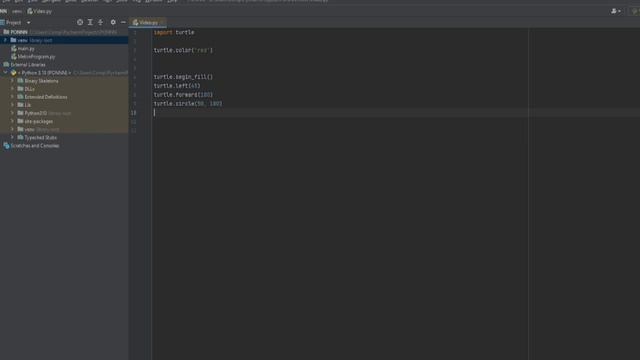Click the Select Opened File target icon
The height and width of the screenshot is (360, 640).
(x=80, y=22)
